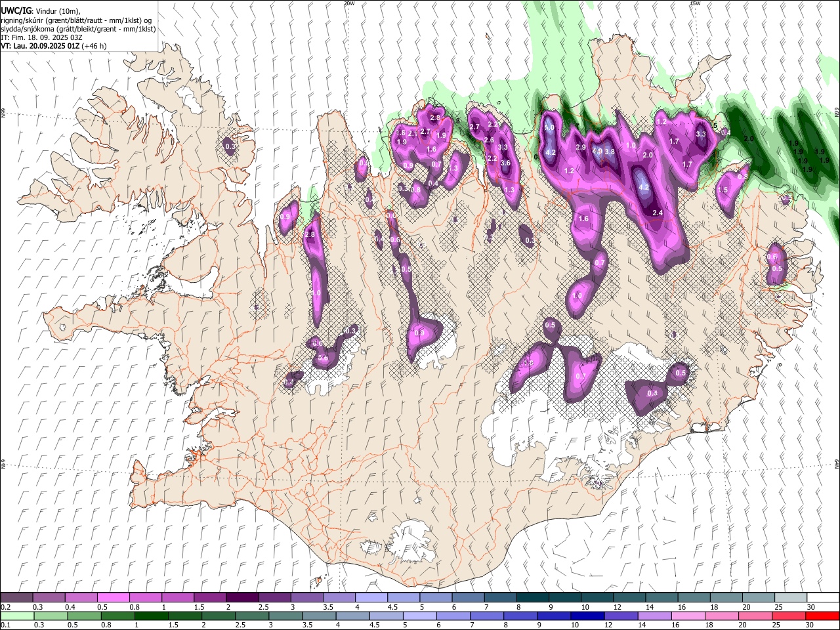This screenshot has height=630, width=840.
Task: Click the darkest purple 2 snow scale swatch
Action: pyautogui.click(x=242, y=597)
